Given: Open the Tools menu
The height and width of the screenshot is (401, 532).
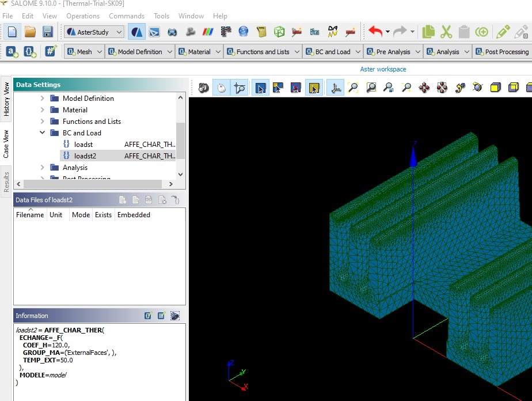Looking at the screenshot, I should (161, 16).
